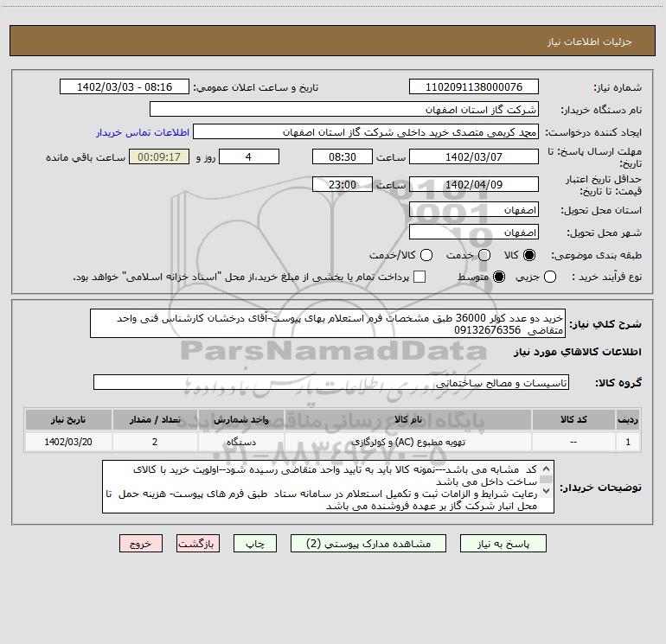
Task: Open اطلاعات تماس خریدار link
Action: coord(143,132)
